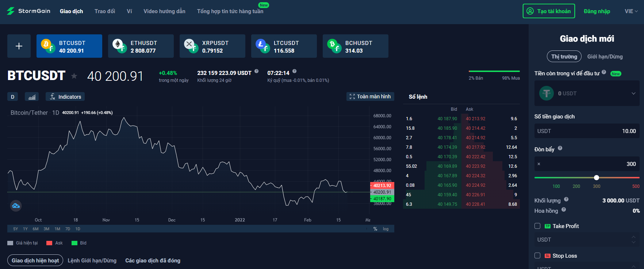Open 0 USDT wallet dropdown
The width and height of the screenshot is (644, 269).
coord(587,93)
